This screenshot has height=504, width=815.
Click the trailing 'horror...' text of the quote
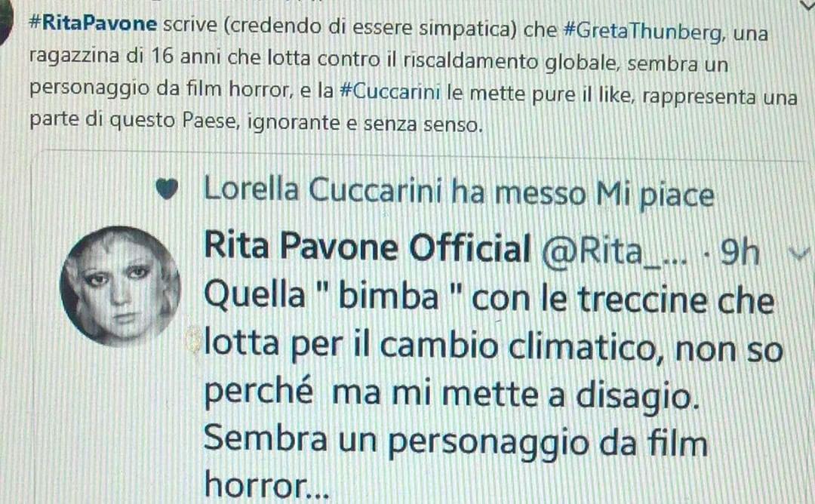click(267, 484)
